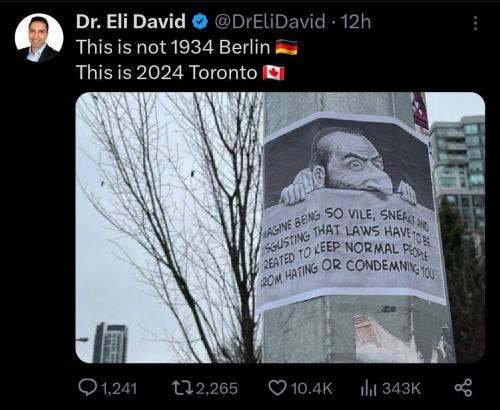Toggle repost with the retweet arrows icon
Image resolution: width=500 pixels, height=410 pixels.
[182, 388]
